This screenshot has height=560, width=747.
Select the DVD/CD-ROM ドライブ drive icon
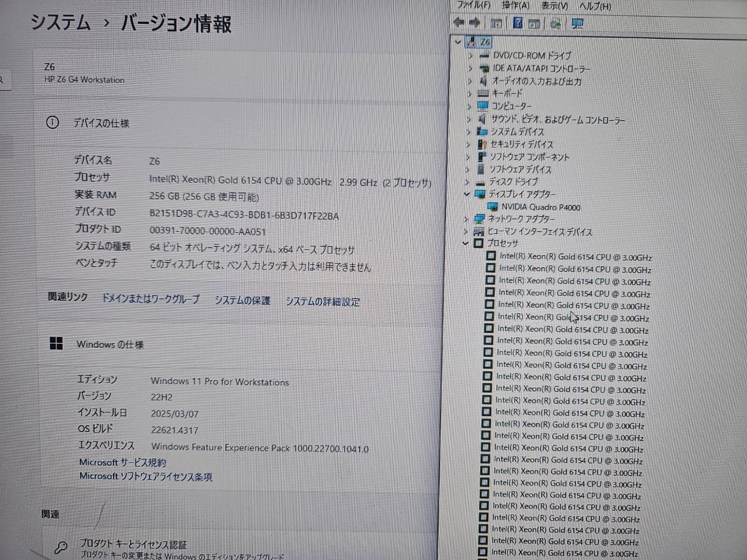coord(484,55)
